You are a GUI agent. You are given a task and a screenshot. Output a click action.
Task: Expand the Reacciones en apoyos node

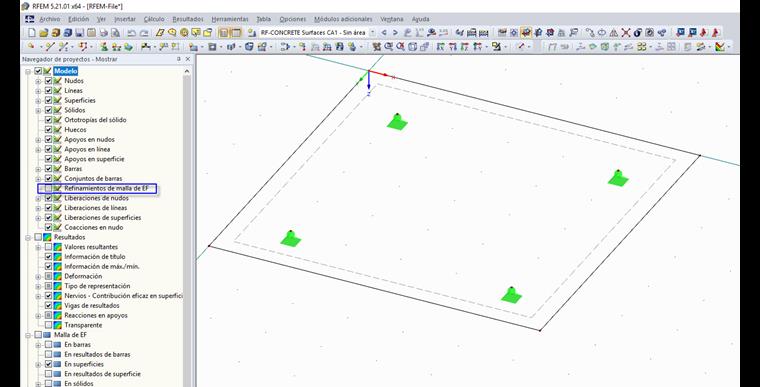click(x=38, y=315)
